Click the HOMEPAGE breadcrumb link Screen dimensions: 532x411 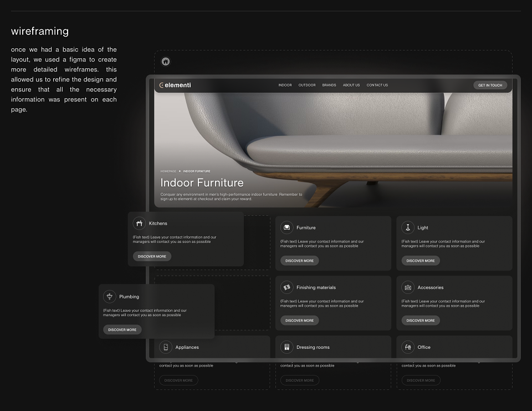168,171
